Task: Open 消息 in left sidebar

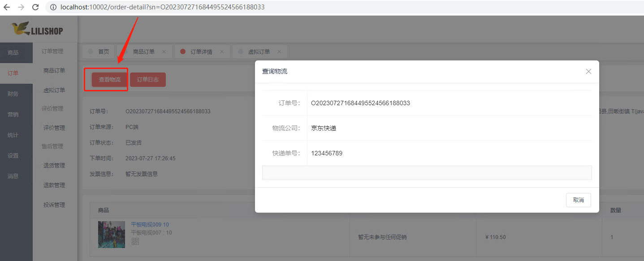Action: coord(16,176)
